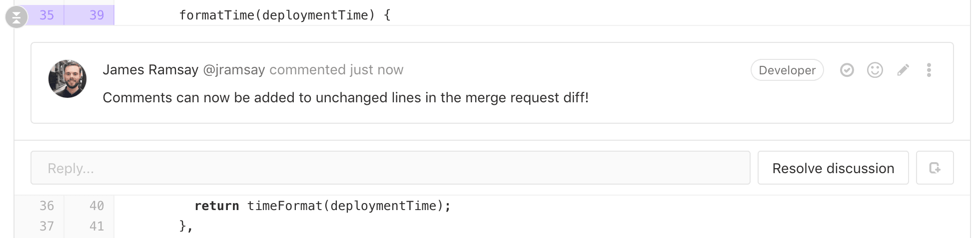Click new line number 41
The height and width of the screenshot is (238, 980).
click(x=96, y=226)
